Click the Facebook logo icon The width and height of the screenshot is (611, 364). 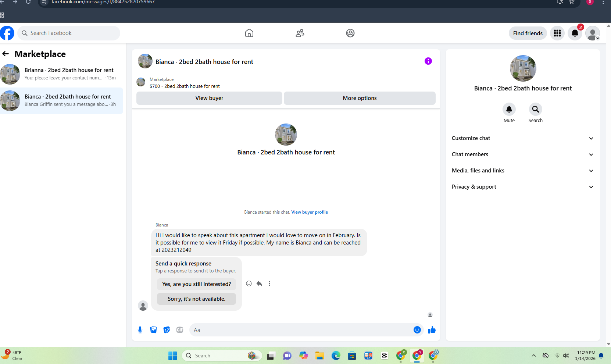pyautogui.click(x=7, y=33)
